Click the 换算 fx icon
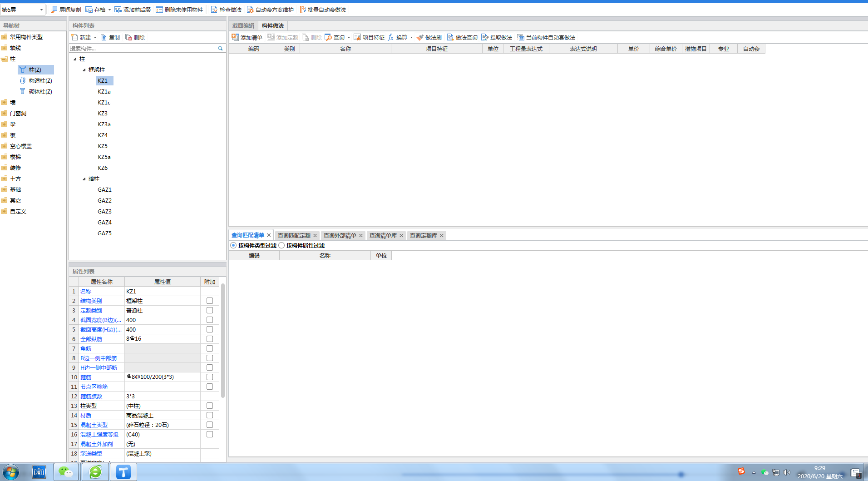 tap(391, 37)
